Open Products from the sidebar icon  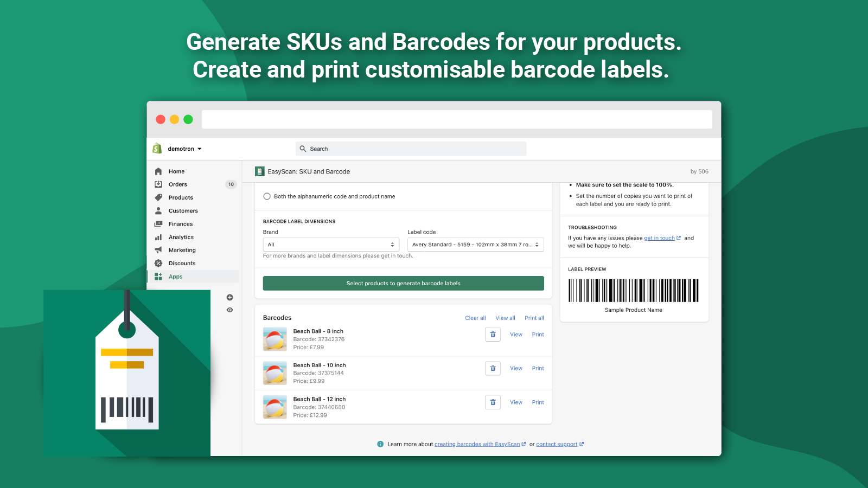[158, 197]
